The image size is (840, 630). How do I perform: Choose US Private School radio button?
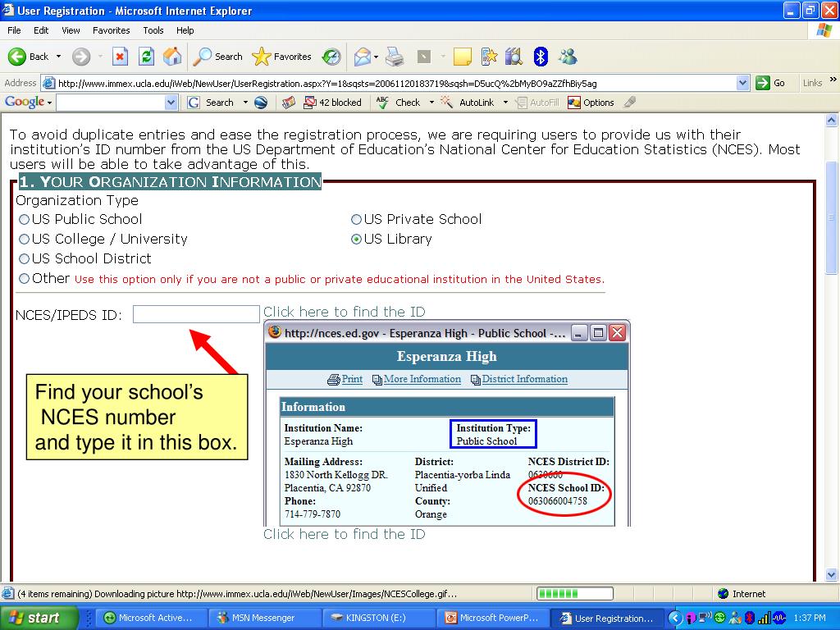click(356, 220)
